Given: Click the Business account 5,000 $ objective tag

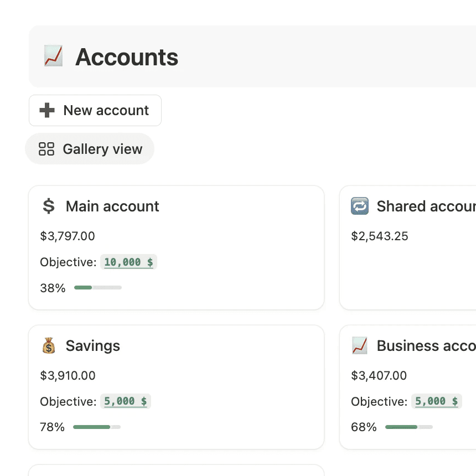Looking at the screenshot, I should click(437, 401).
